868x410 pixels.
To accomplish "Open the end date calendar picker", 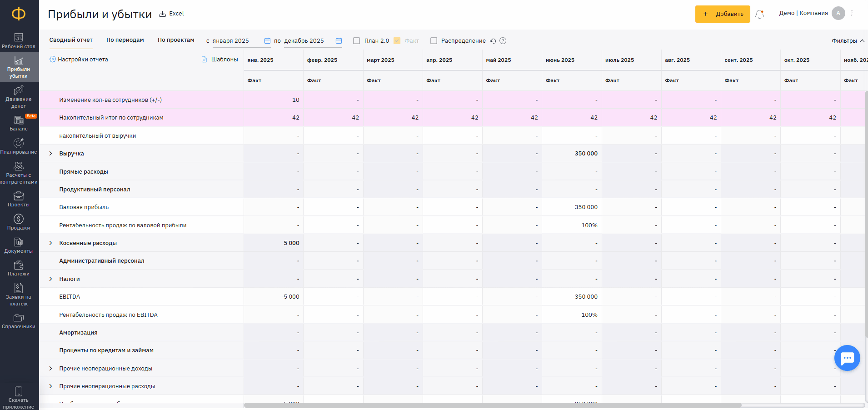I will pyautogui.click(x=339, y=41).
